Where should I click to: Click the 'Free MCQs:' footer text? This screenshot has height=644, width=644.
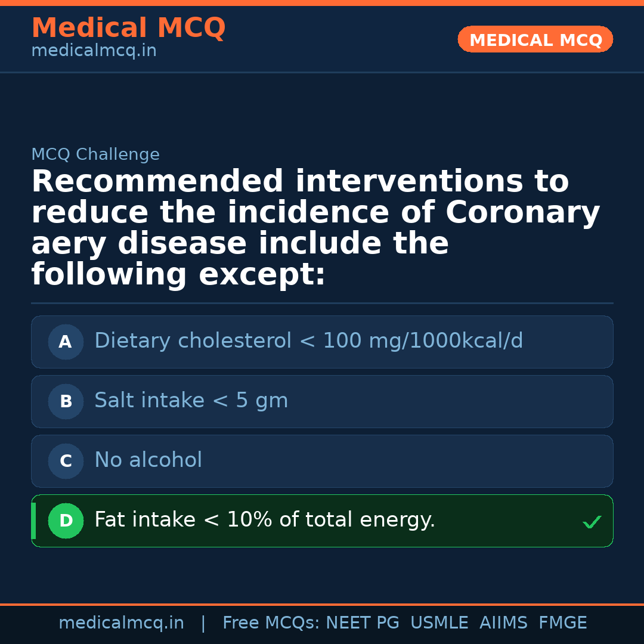pos(271,623)
